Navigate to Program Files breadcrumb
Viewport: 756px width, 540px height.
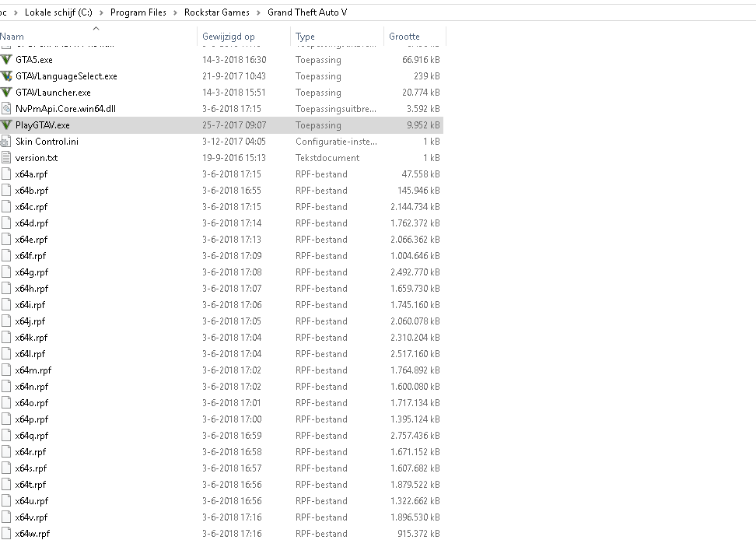click(x=138, y=12)
